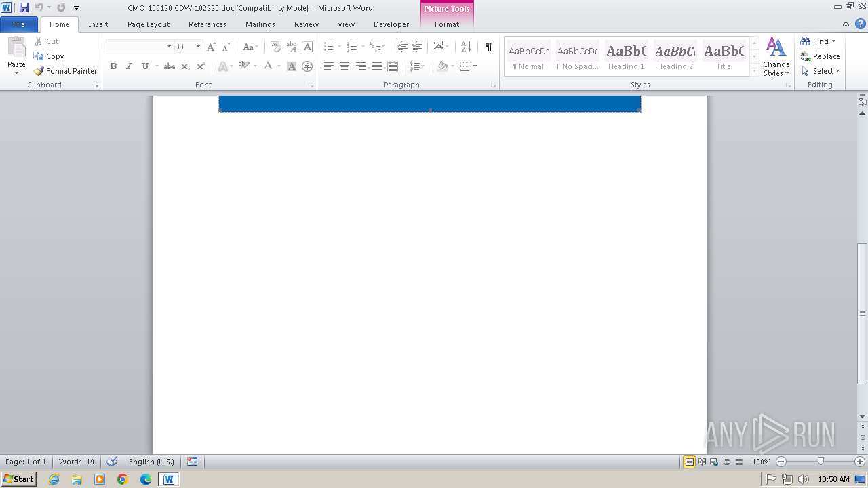Open the Picture Tools Format tab
868x488 pixels.
(447, 24)
